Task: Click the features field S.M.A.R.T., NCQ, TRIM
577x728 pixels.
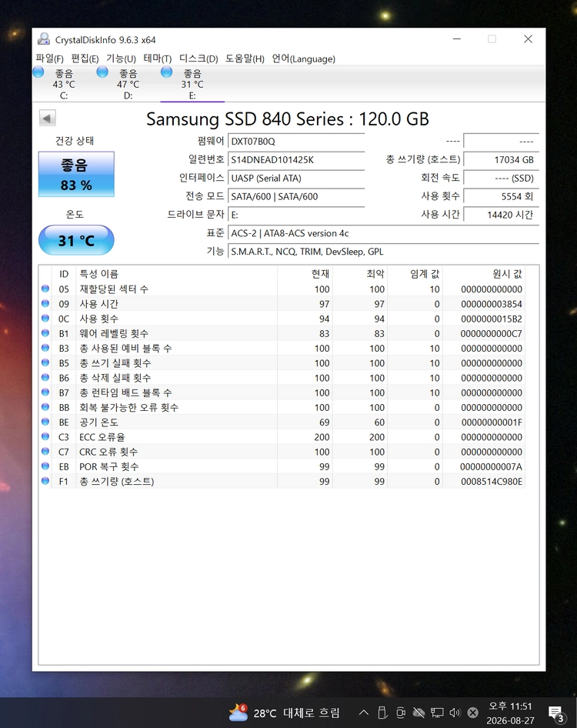Action: [383, 252]
